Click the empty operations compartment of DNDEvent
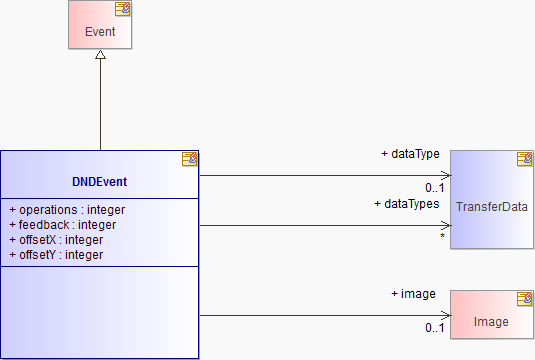The width and height of the screenshot is (535, 360). 100,312
